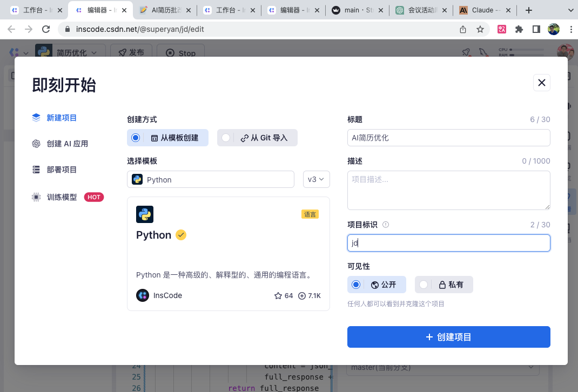The image size is (578, 392).
Task: Switch to the main · St tab
Action: pyautogui.click(x=357, y=10)
